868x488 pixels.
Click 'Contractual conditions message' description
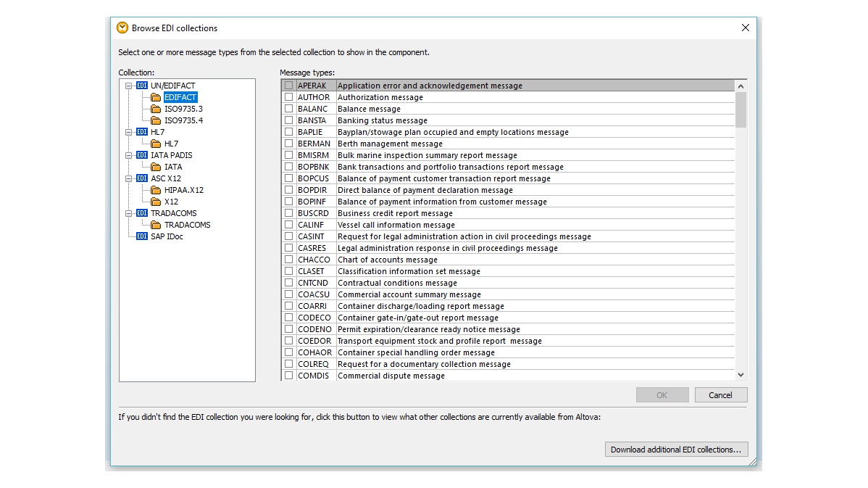tap(398, 283)
